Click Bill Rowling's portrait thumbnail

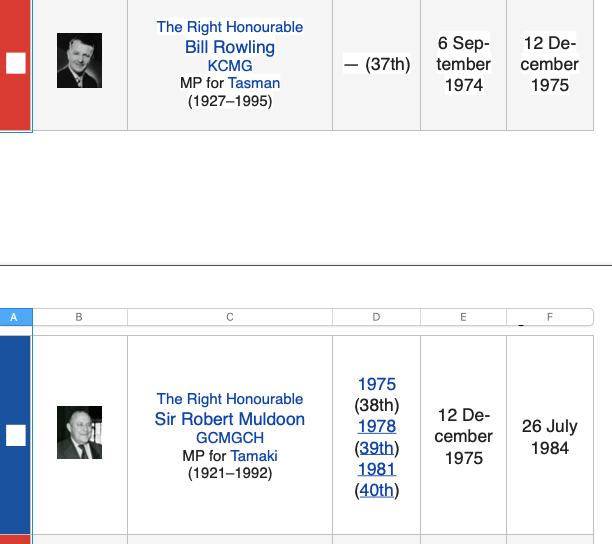pyautogui.click(x=79, y=60)
